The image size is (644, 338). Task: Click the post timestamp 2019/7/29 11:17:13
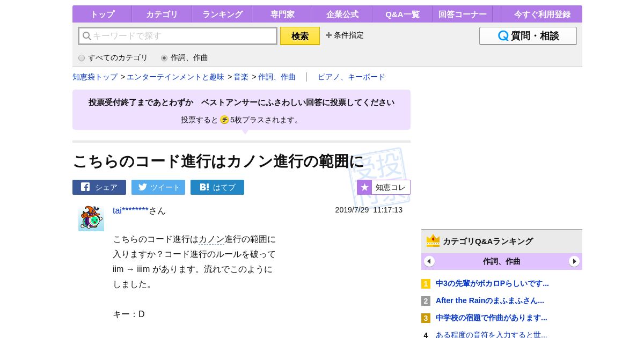click(369, 210)
